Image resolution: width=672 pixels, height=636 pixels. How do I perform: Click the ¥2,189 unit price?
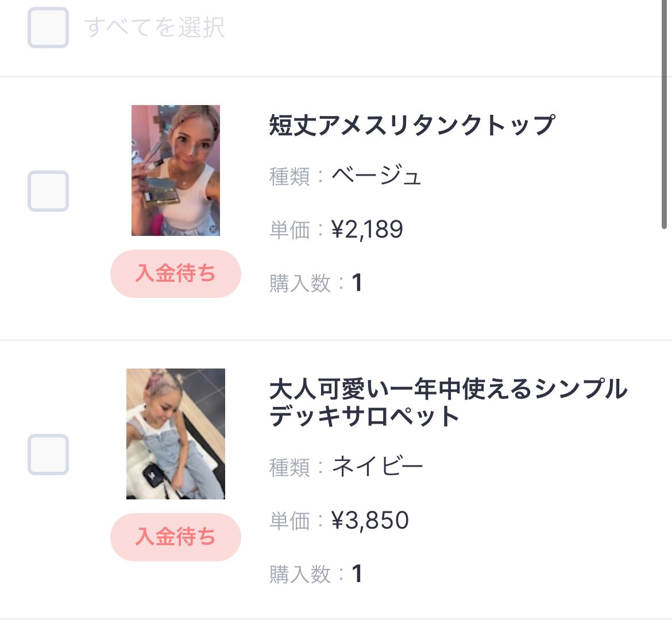click(x=367, y=230)
